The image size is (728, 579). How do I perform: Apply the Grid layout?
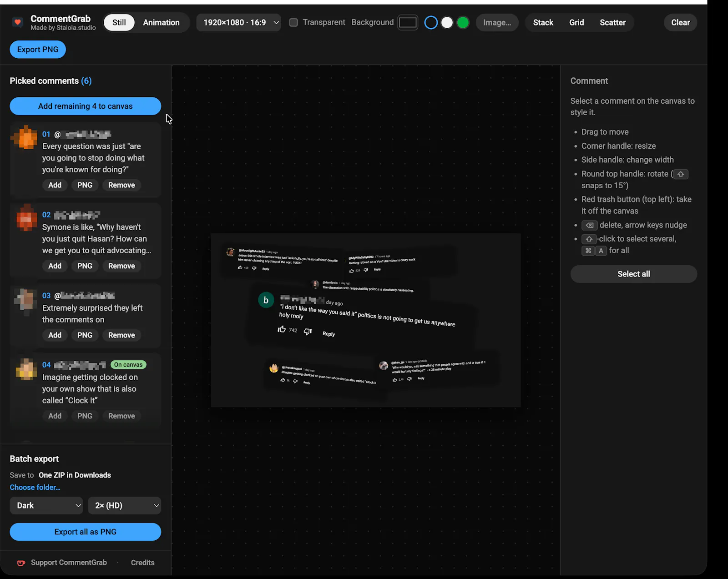576,22
